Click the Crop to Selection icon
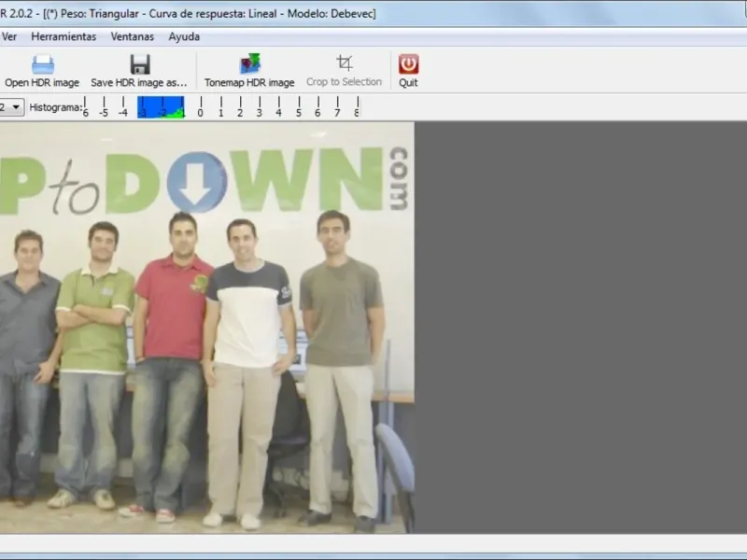This screenshot has height=560, width=747. [345, 63]
